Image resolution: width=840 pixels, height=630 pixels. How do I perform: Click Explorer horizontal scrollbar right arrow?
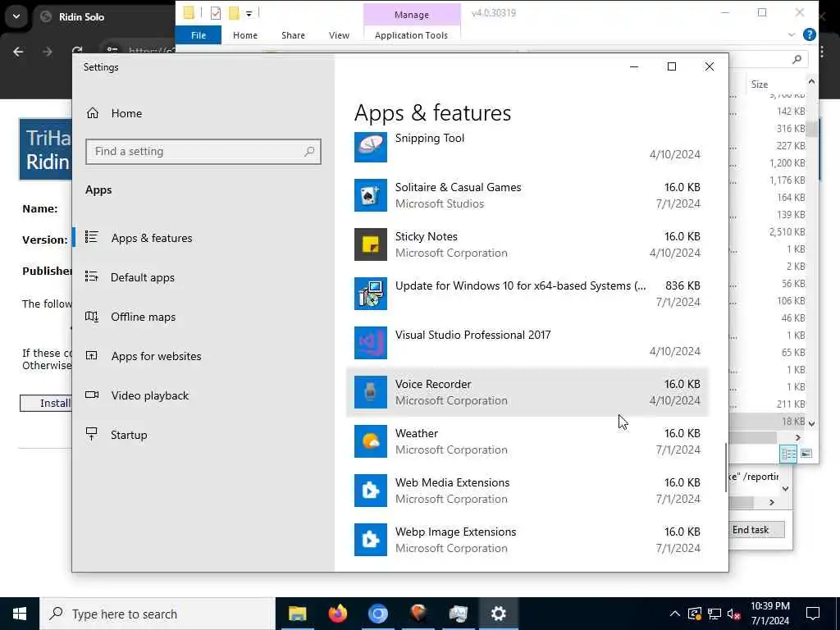[x=797, y=438]
